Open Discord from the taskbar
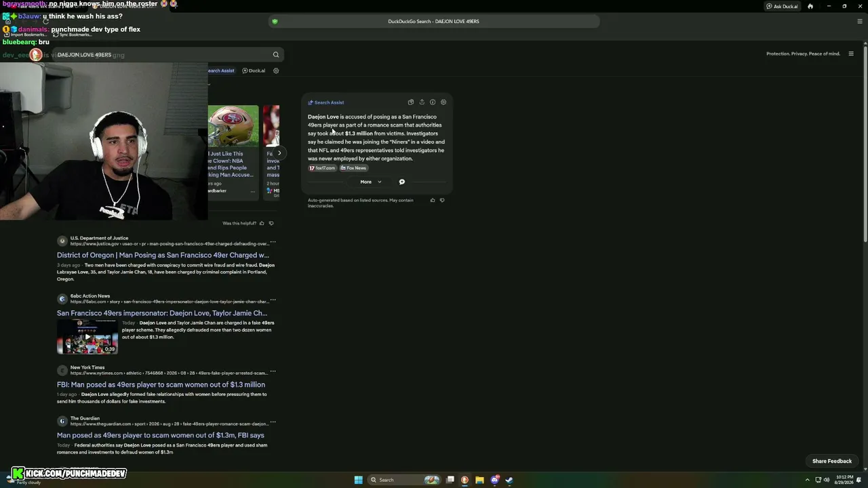 [494, 480]
